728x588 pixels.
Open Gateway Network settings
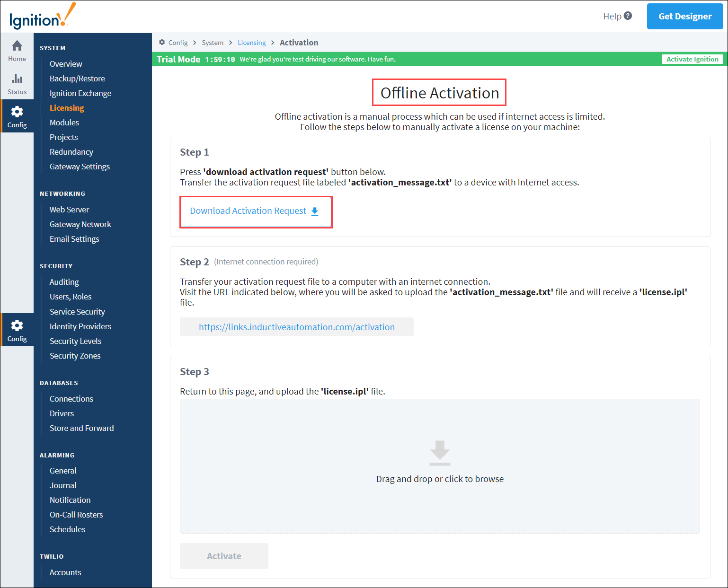click(80, 224)
